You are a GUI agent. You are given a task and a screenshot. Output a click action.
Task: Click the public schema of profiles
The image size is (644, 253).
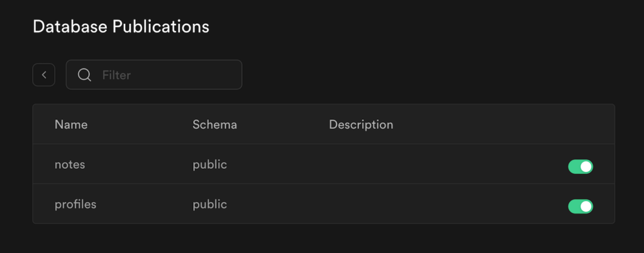click(209, 204)
